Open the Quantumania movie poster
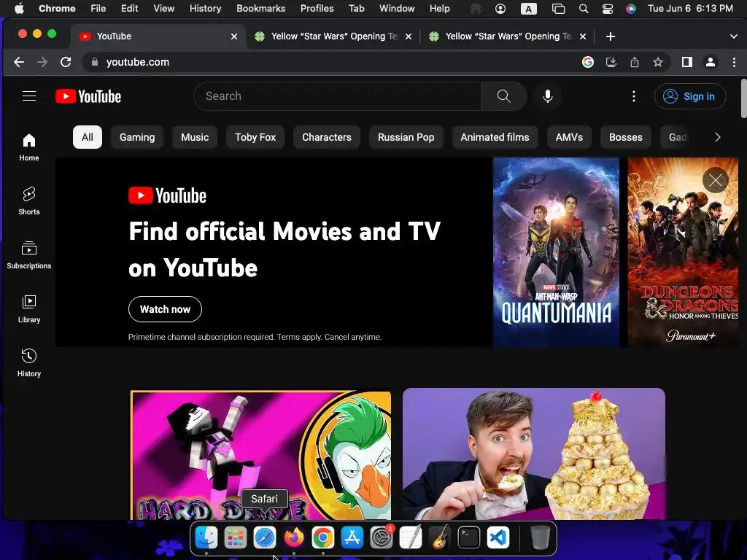The image size is (747, 560). 556,252
